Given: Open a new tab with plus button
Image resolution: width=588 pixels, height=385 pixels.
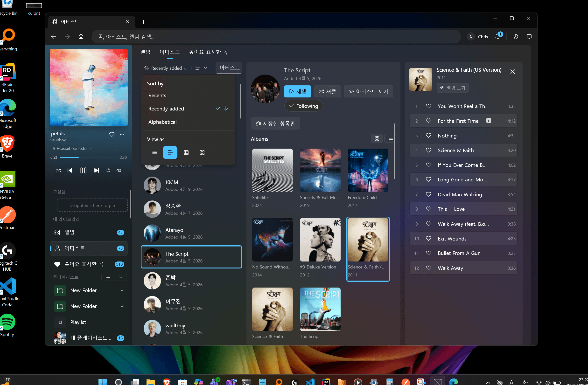Looking at the screenshot, I should point(143,22).
